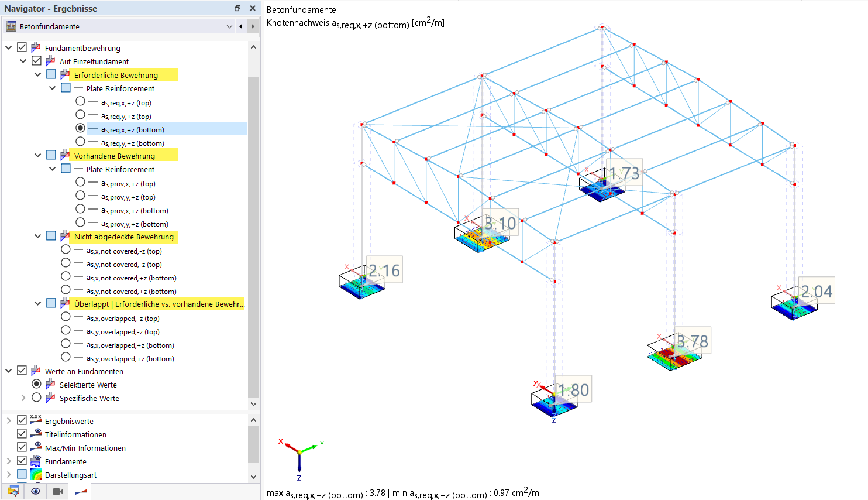Toggle Plate Reinforcement checkbox under Vorhandene Bewehrung
868x500 pixels.
click(x=66, y=169)
